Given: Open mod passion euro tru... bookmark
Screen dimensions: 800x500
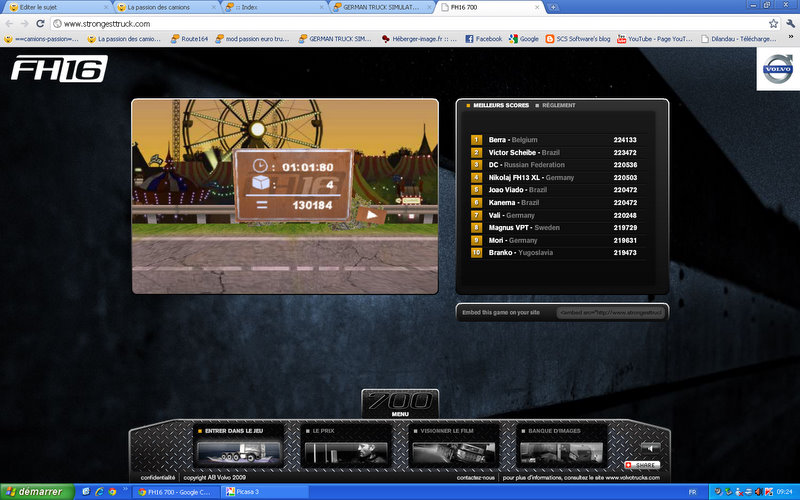Looking at the screenshot, I should pyautogui.click(x=252, y=39).
